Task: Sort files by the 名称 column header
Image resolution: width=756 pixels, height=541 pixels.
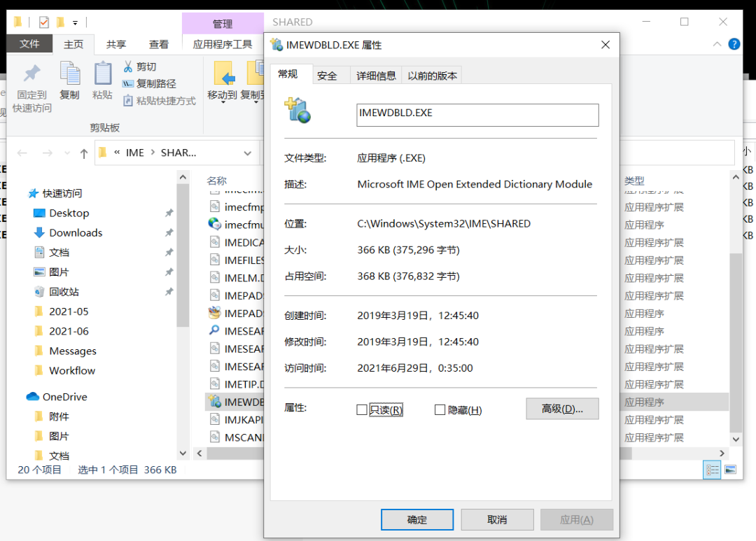Action: (216, 181)
